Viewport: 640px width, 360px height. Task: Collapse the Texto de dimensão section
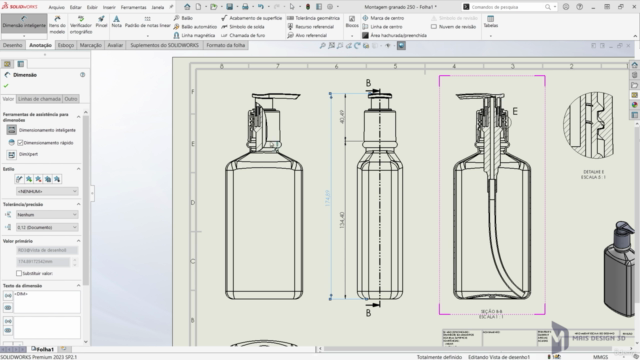(x=78, y=286)
